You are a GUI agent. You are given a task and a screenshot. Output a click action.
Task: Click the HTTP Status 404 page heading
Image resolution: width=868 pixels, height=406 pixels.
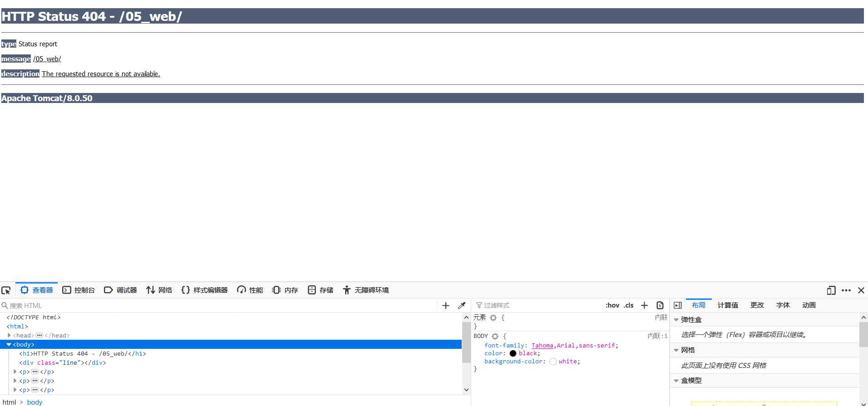[x=92, y=16]
